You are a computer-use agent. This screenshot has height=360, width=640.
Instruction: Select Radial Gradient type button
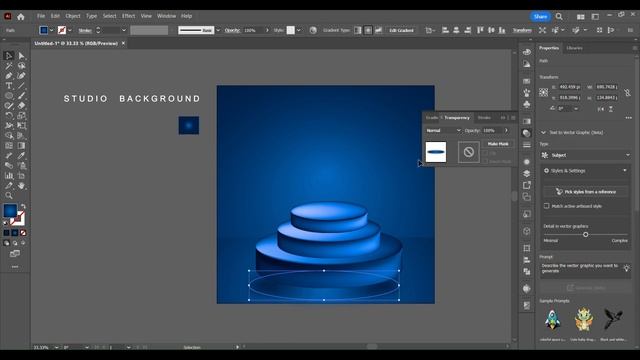point(368,30)
